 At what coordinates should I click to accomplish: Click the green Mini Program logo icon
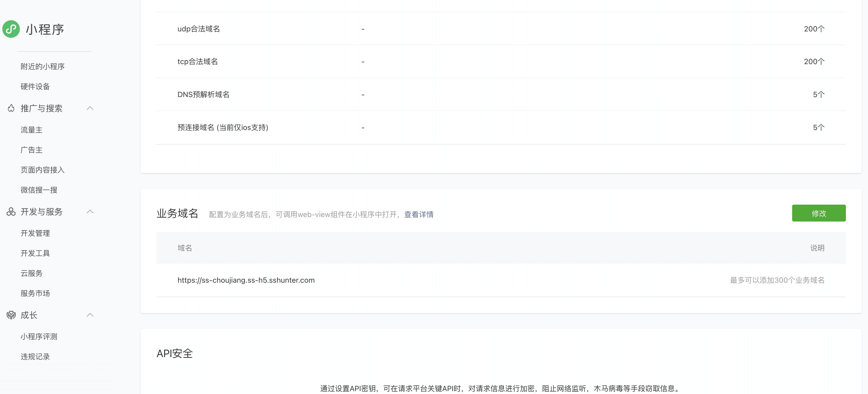11,29
